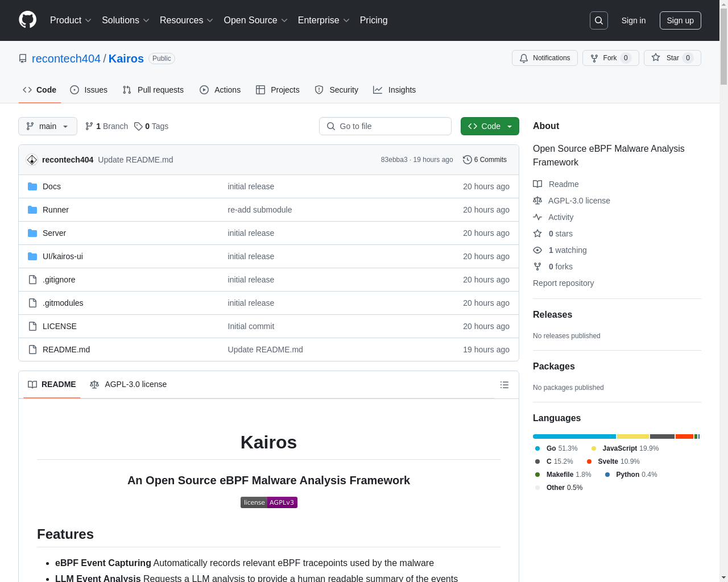Click the forks icon in About section
Image resolution: width=728 pixels, height=582 pixels.
pos(537,267)
